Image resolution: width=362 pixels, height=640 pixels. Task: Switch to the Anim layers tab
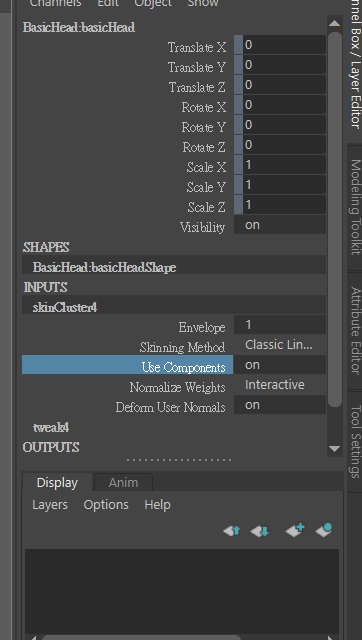pos(123,482)
